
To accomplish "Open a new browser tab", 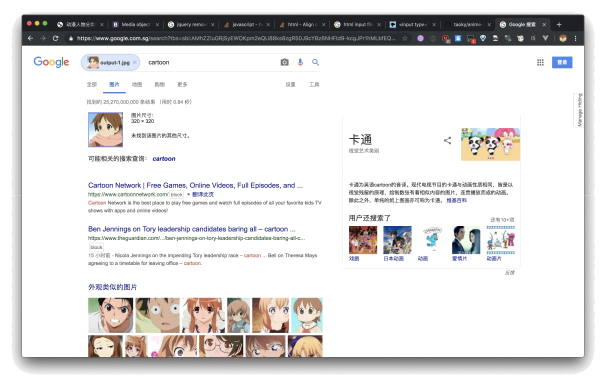I will [x=559, y=24].
